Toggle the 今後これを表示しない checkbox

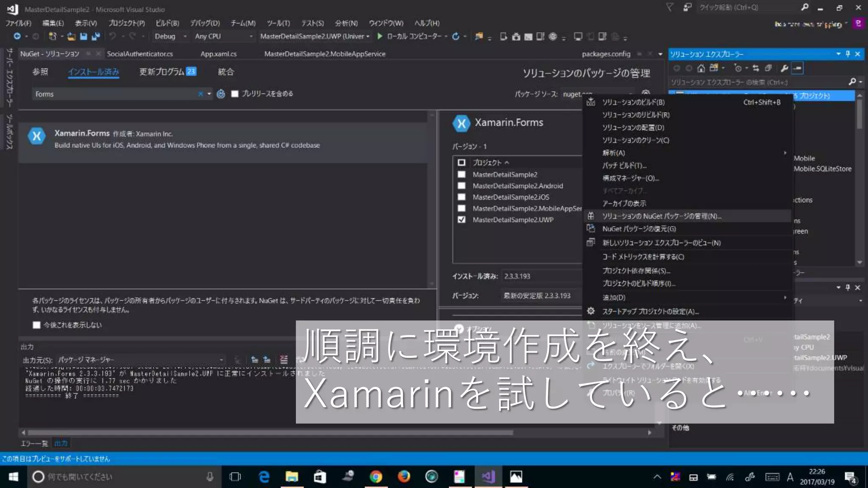coord(36,325)
